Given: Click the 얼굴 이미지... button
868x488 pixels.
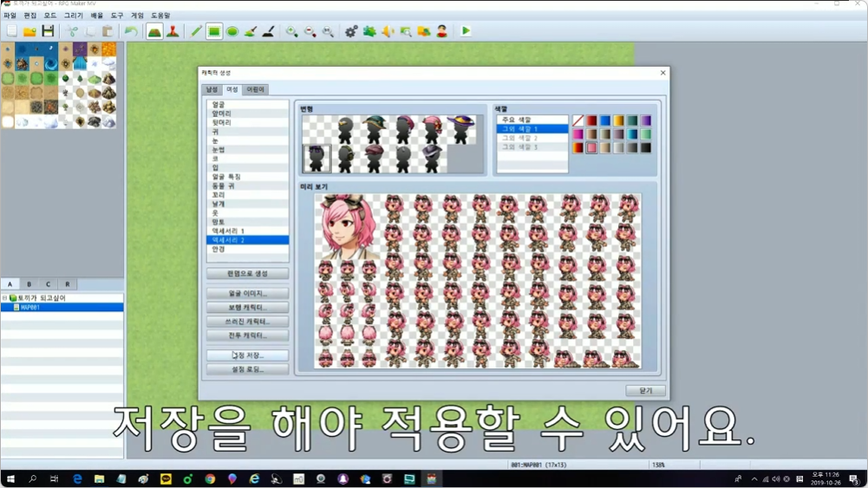Looking at the screenshot, I should pyautogui.click(x=247, y=293).
